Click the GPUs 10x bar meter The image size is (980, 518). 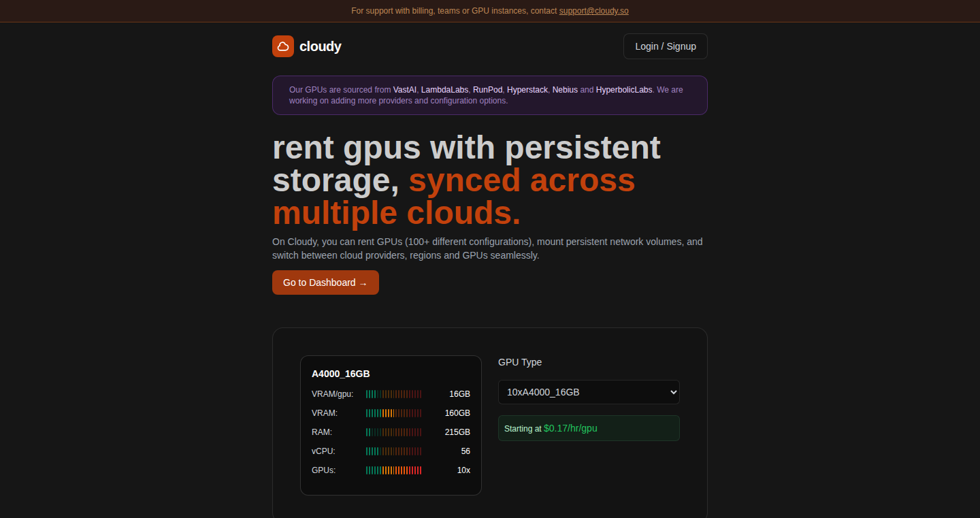[394, 470]
